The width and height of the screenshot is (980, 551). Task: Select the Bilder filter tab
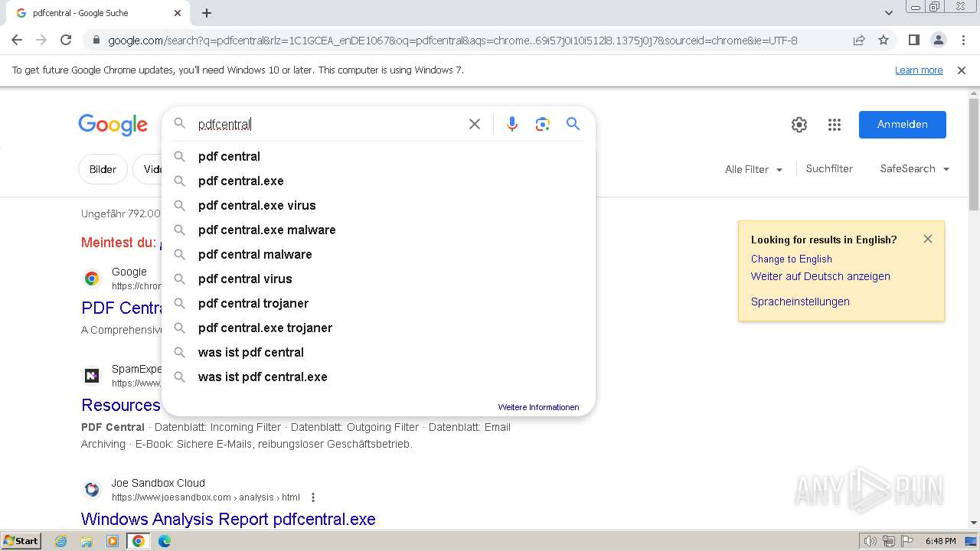103,169
